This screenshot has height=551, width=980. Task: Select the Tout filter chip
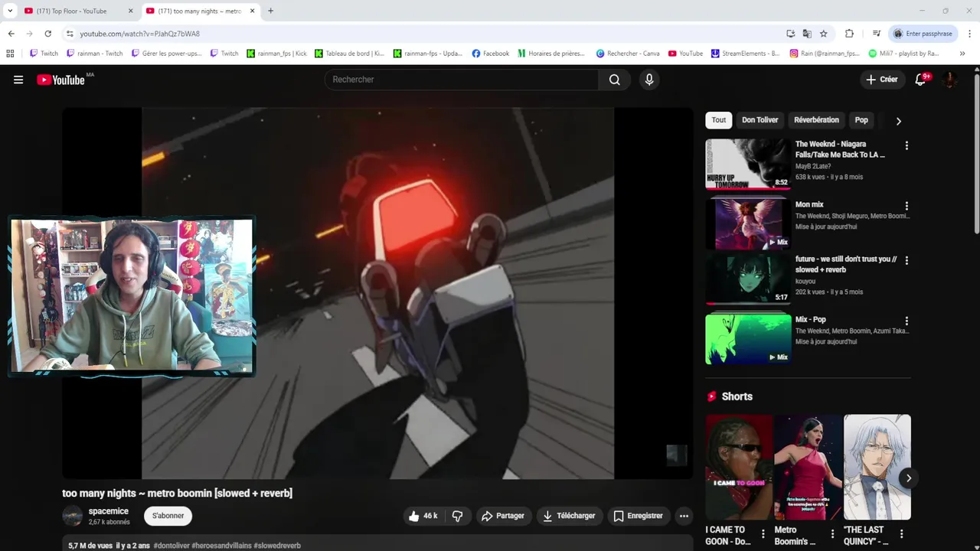click(x=718, y=120)
